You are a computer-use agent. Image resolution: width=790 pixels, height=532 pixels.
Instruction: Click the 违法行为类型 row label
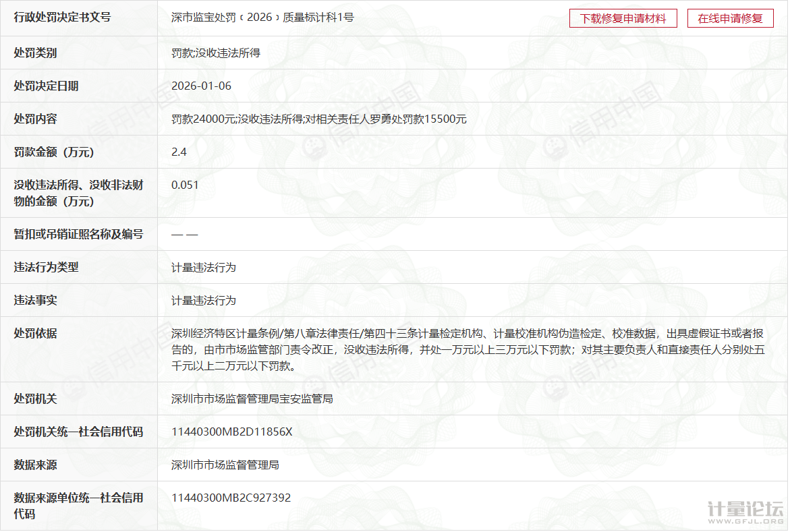click(46, 267)
